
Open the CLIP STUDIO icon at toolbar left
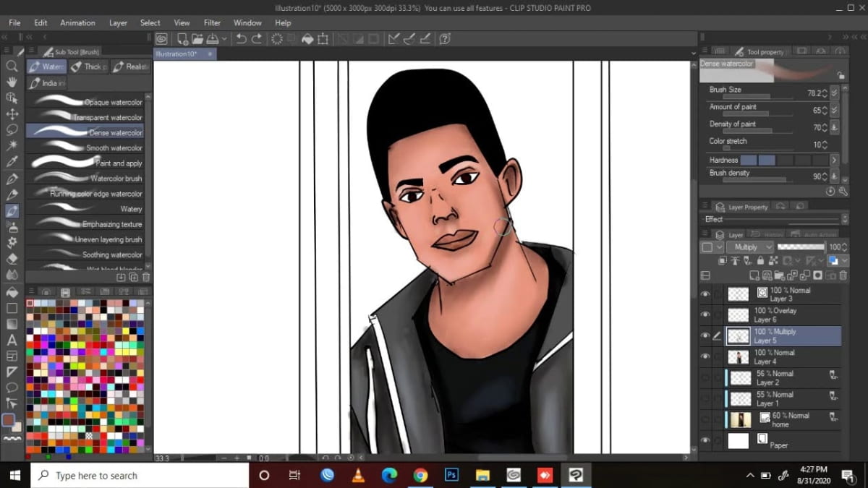[161, 38]
